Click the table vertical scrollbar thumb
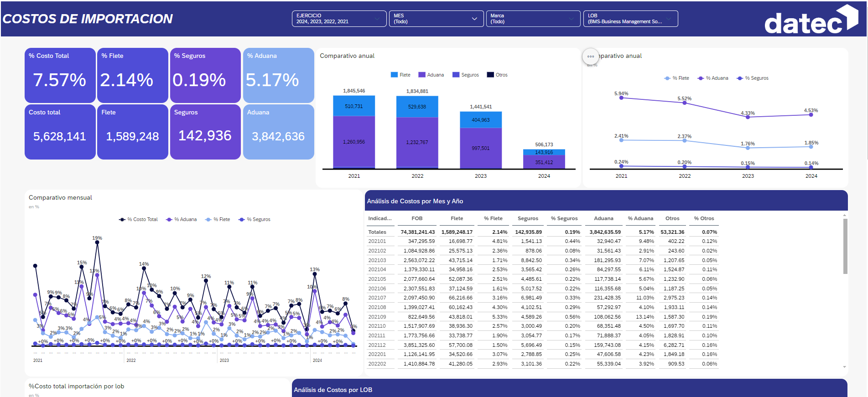 tap(845, 246)
